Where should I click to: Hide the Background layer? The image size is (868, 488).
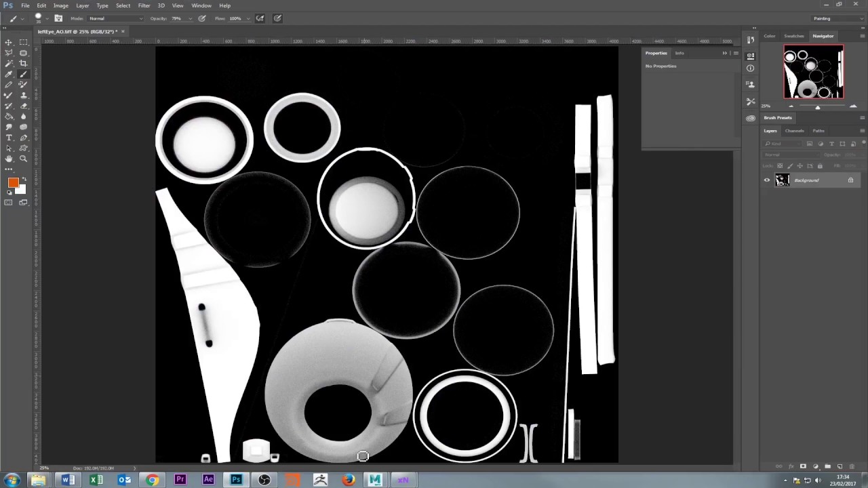point(767,180)
